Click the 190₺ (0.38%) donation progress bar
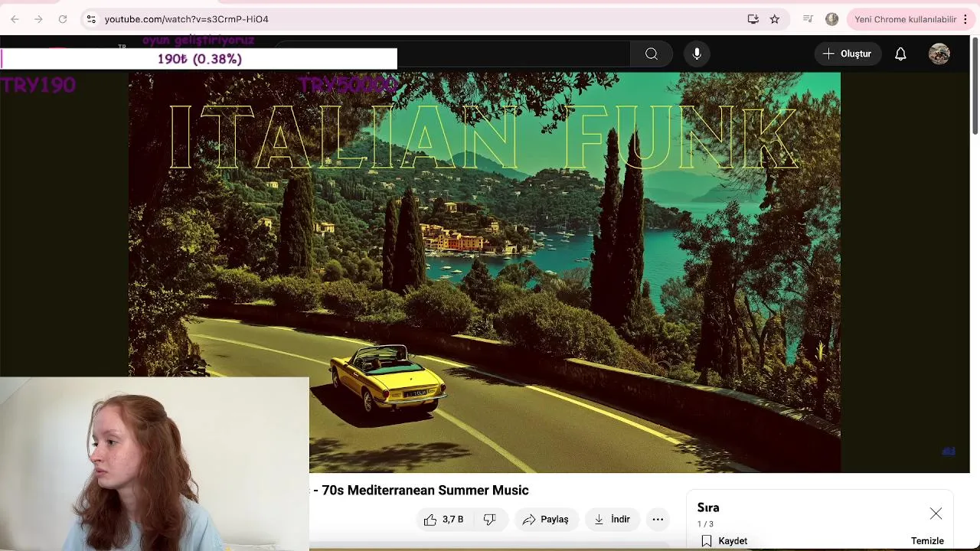Screen dimensions: 980x551 pos(199,59)
